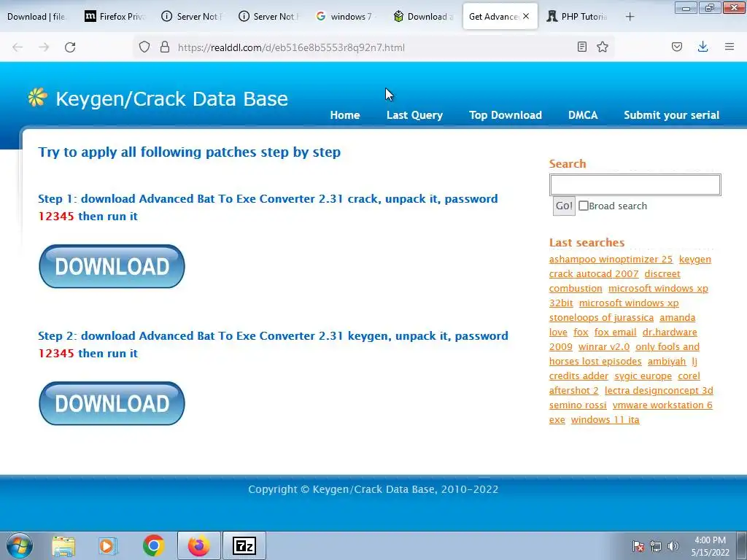Open Top Download page

[506, 115]
